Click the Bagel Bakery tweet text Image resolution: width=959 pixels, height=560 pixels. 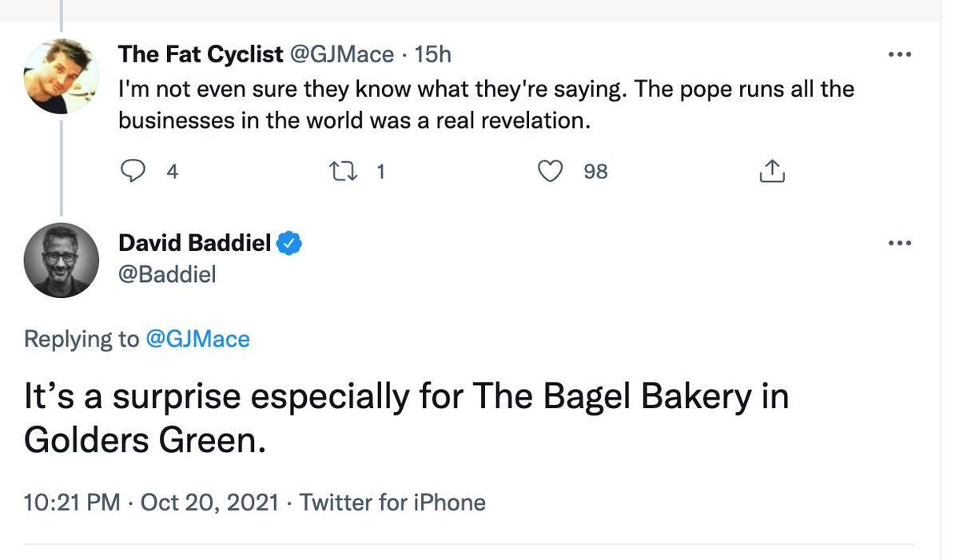coord(406,418)
